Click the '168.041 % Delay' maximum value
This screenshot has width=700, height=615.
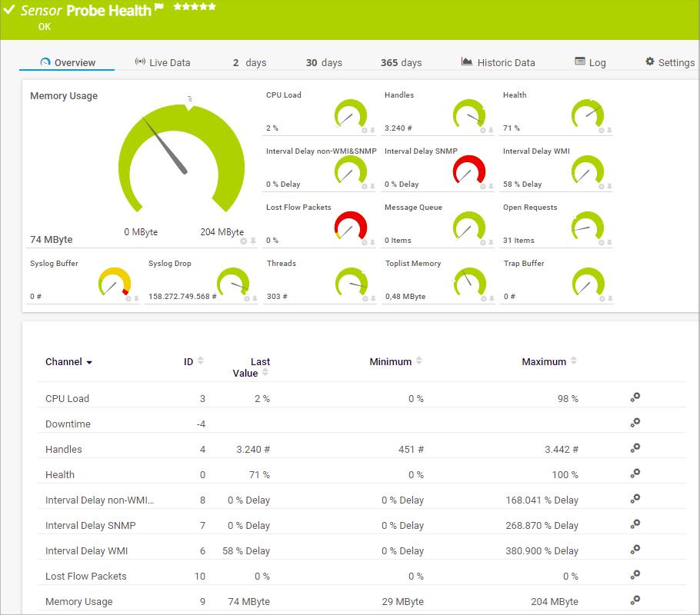pos(542,500)
